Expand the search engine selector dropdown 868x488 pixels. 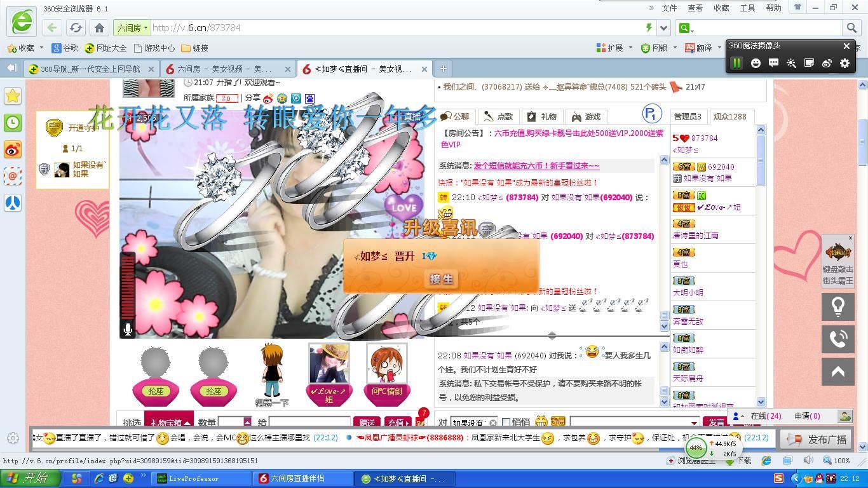click(x=686, y=28)
